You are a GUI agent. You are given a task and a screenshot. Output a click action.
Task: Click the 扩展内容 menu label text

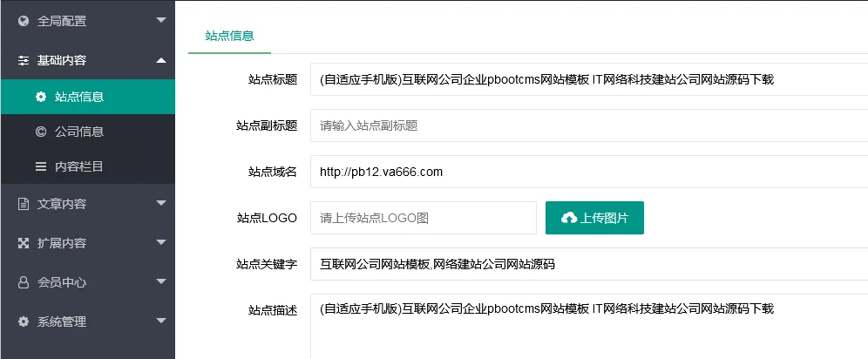click(62, 243)
